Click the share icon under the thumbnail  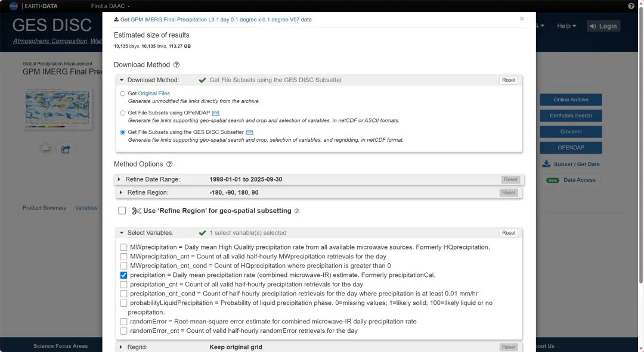[66, 149]
